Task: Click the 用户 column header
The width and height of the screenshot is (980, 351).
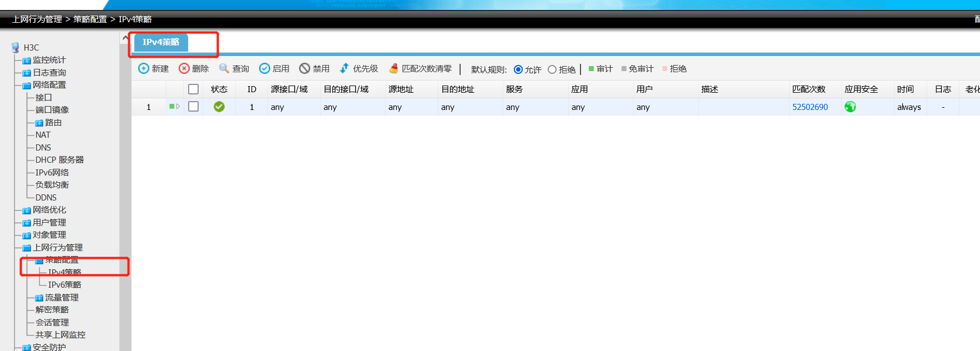Action: pyautogui.click(x=645, y=89)
